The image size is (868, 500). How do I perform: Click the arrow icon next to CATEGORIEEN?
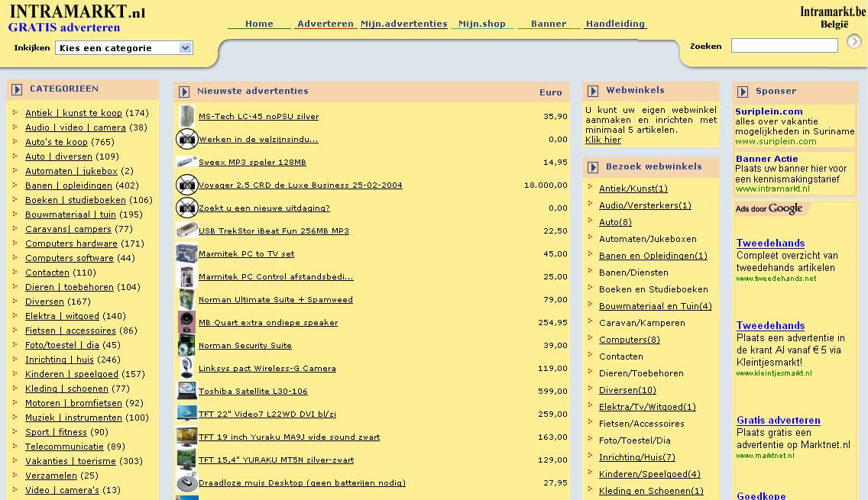(17, 89)
